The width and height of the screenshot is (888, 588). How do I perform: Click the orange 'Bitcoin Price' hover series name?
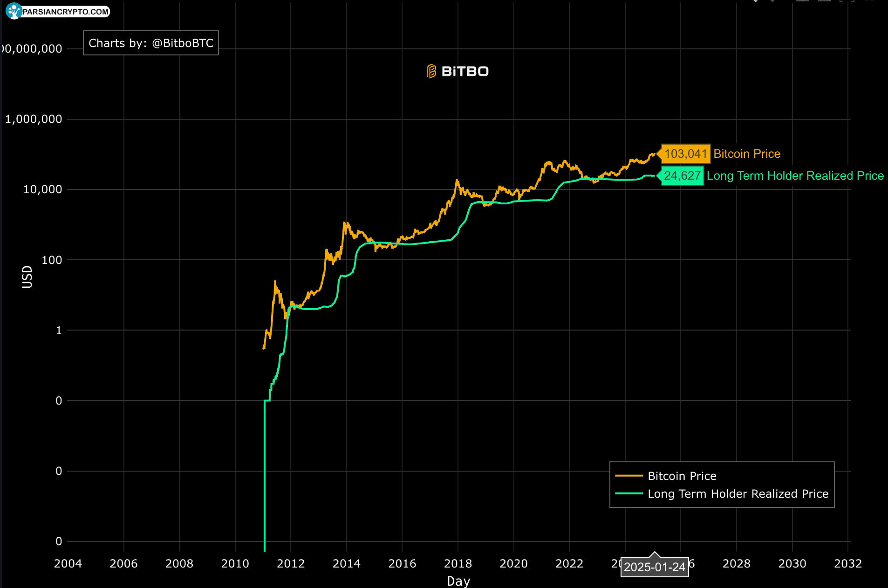click(x=747, y=154)
